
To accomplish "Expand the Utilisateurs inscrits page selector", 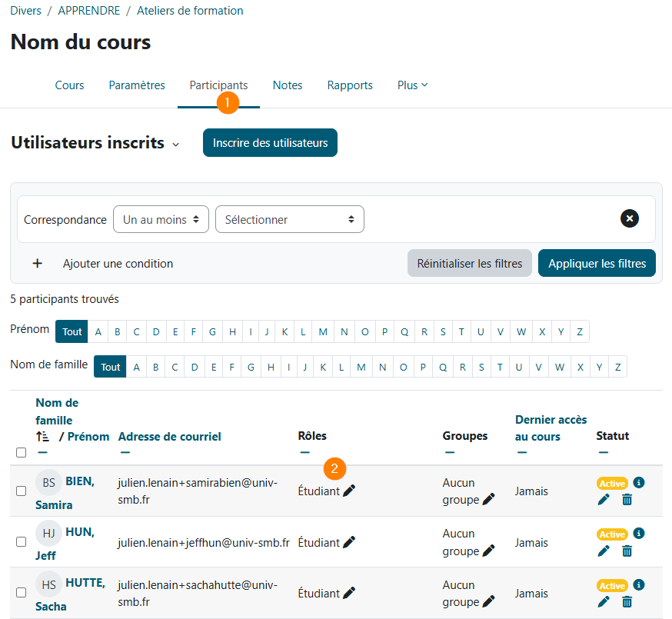I will (176, 145).
